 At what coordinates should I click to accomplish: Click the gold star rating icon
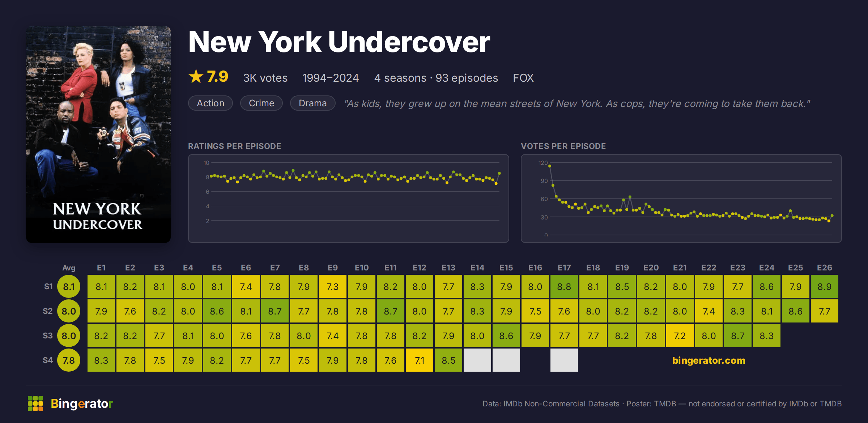click(x=196, y=76)
